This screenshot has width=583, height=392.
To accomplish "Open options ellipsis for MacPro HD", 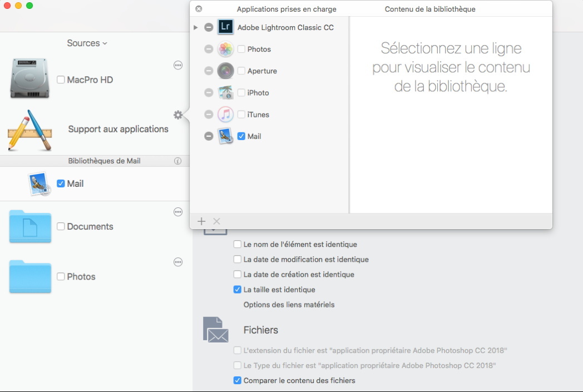I will (x=178, y=66).
